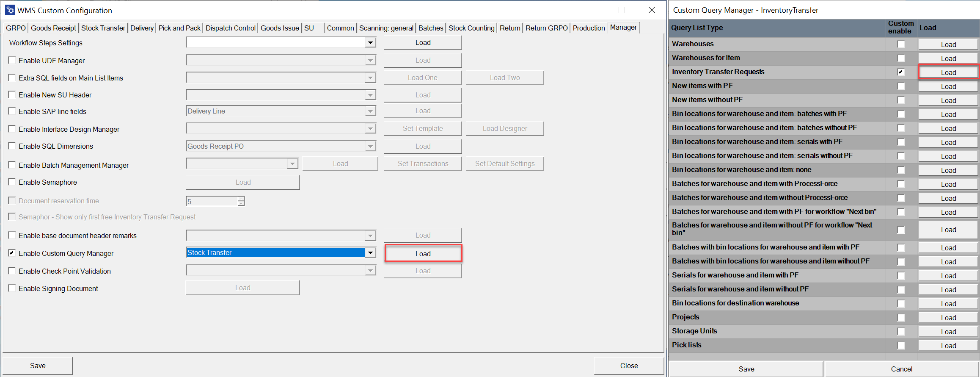This screenshot has height=377, width=980.
Task: Select the Projects row in query list
Action: click(x=685, y=317)
